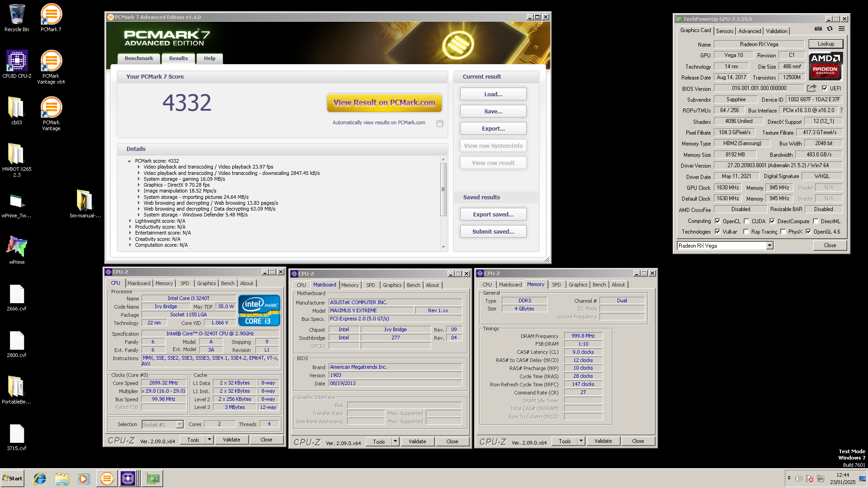This screenshot has height=488, width=868.
Task: Click the PCIe bus interface question mark
Action: (x=841, y=110)
